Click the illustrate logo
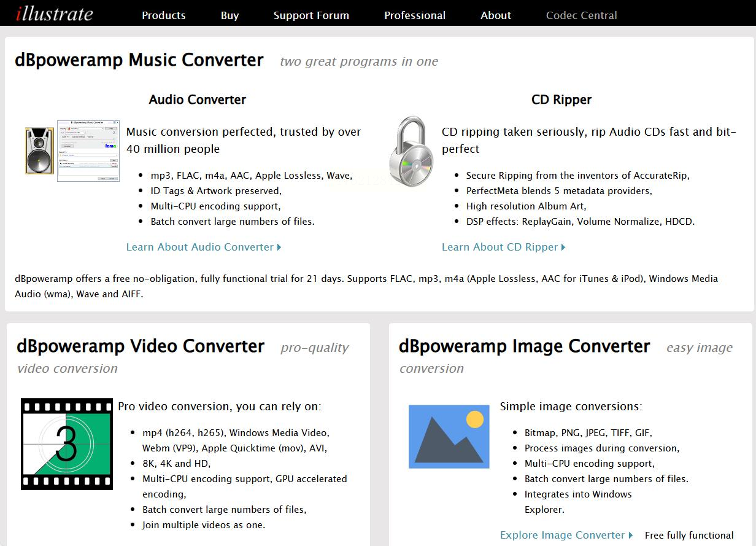 tap(55, 12)
